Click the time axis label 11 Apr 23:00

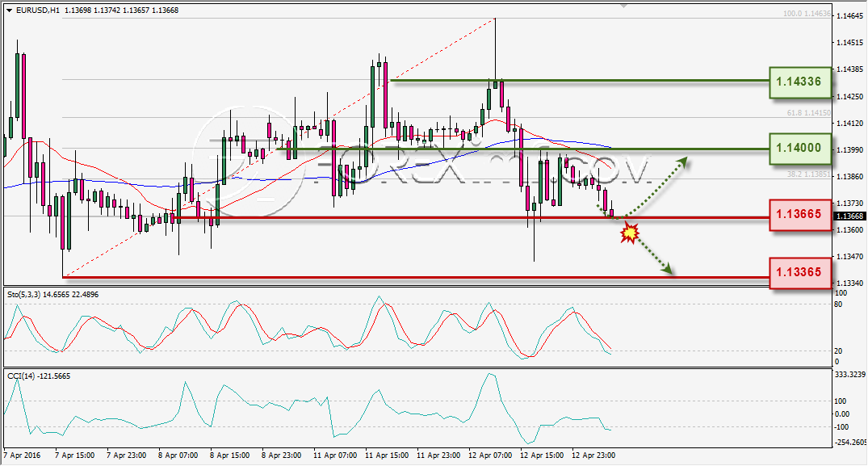coord(438,456)
